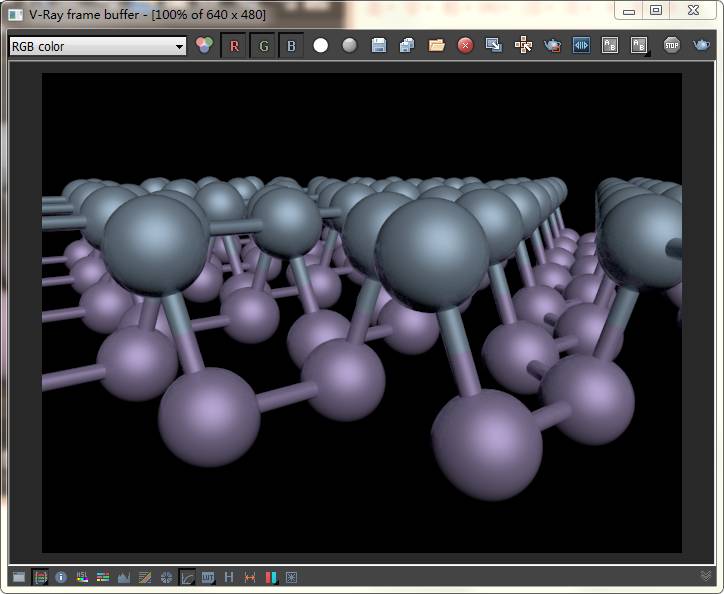Screen dimensions: 724x594
Task: Open the levels histogram correction icon
Action: point(124,577)
